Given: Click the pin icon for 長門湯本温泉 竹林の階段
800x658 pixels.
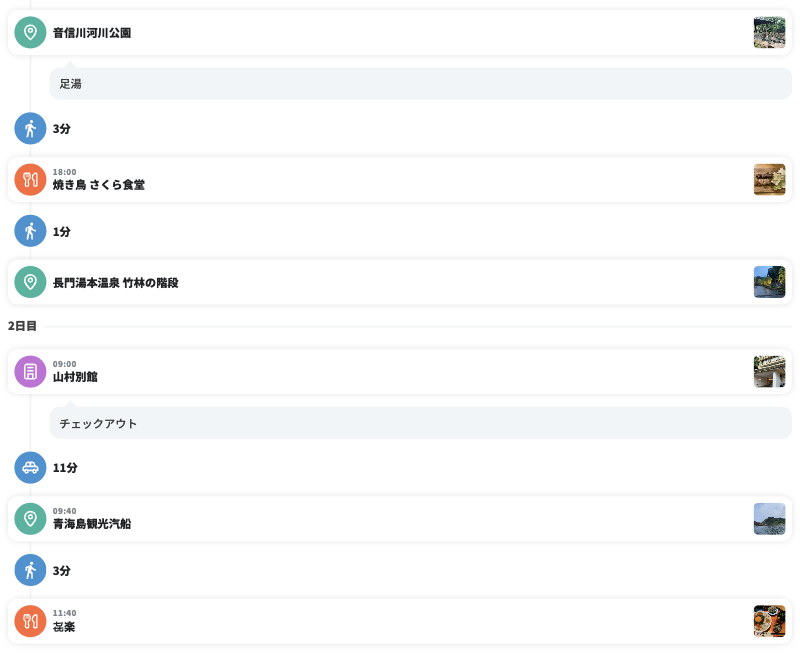Looking at the screenshot, I should point(30,282).
